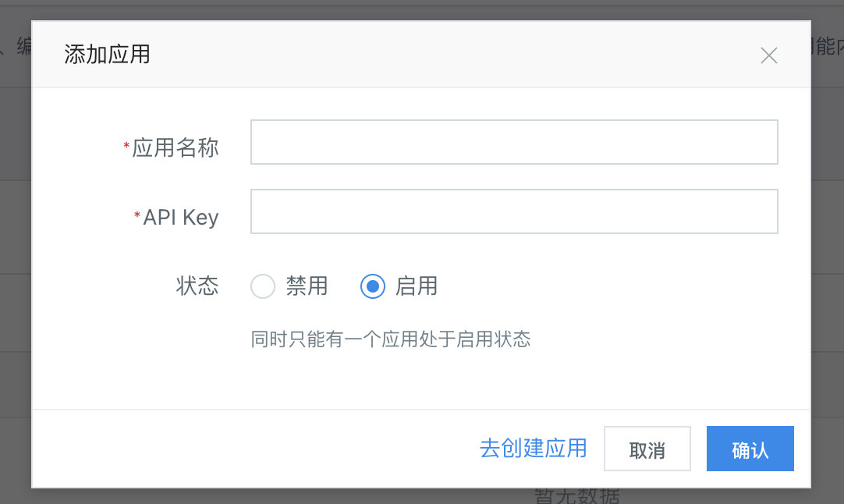844x504 pixels.
Task: Click the 状态 label
Action: pyautogui.click(x=197, y=286)
